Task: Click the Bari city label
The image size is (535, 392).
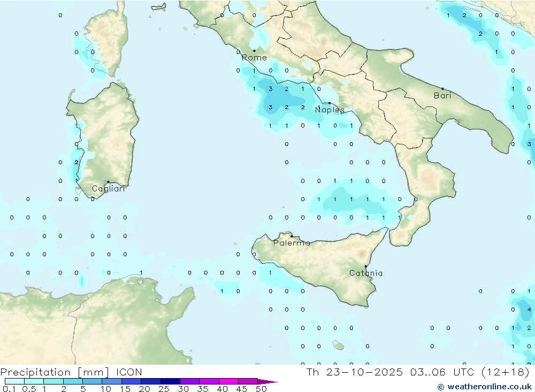Action: coord(442,96)
